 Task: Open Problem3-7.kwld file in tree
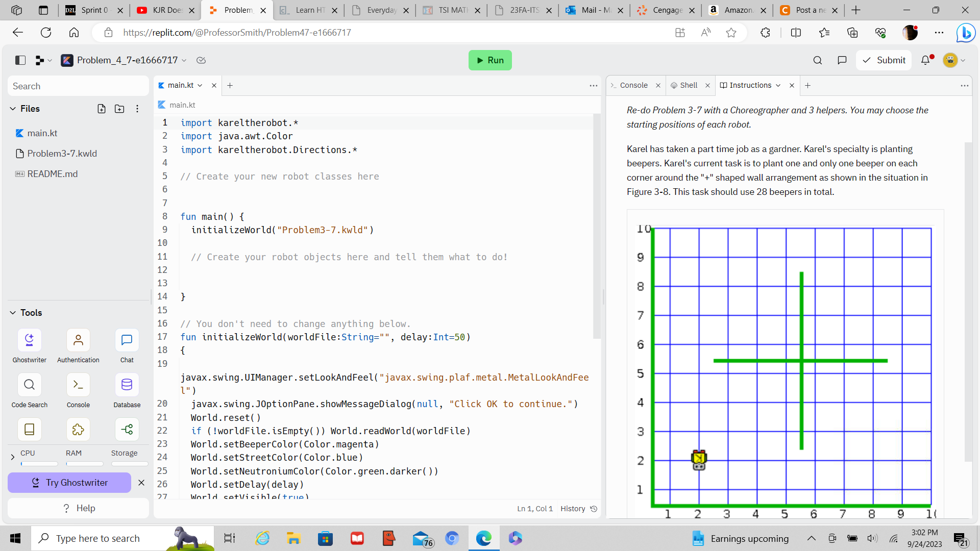tap(62, 154)
